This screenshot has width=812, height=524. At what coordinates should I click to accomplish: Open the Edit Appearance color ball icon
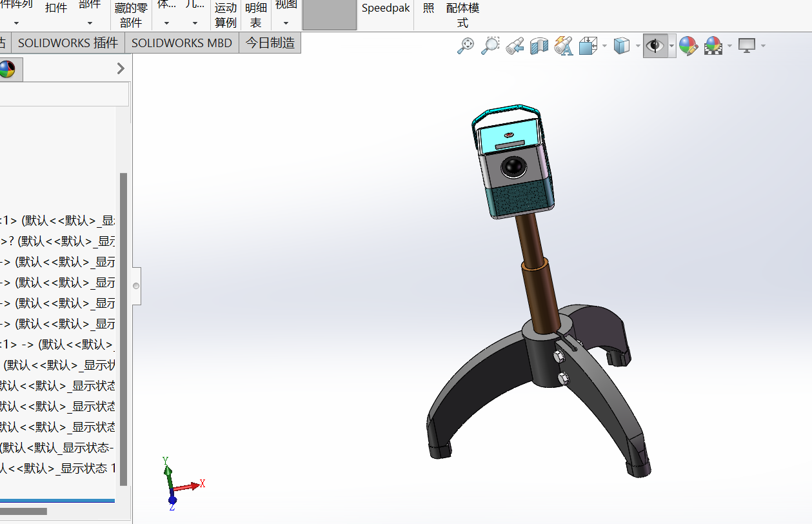coord(688,46)
